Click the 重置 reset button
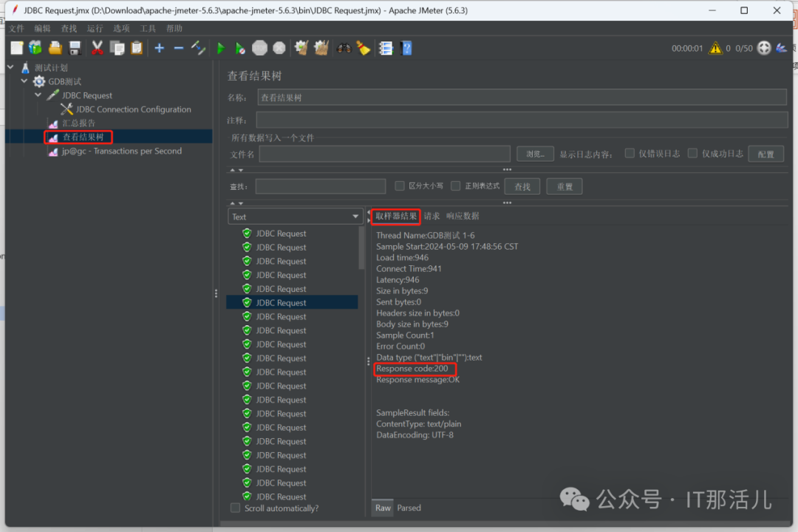The height and width of the screenshot is (532, 798). (x=565, y=186)
